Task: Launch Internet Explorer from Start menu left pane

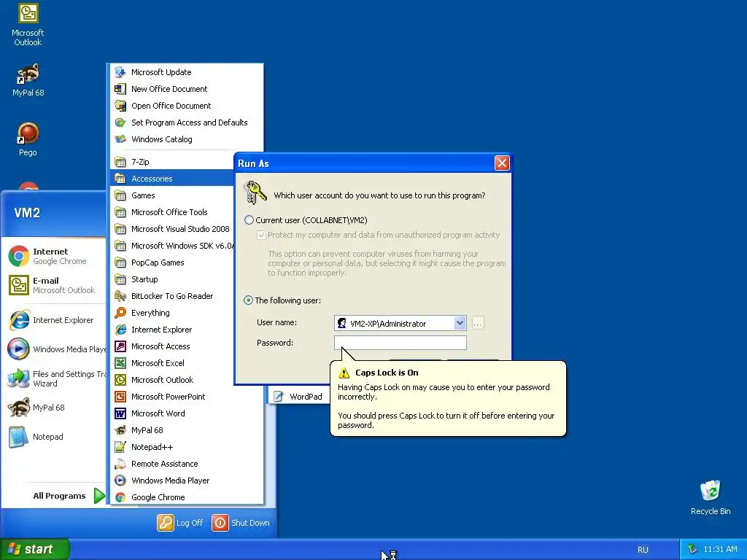Action: [53, 320]
